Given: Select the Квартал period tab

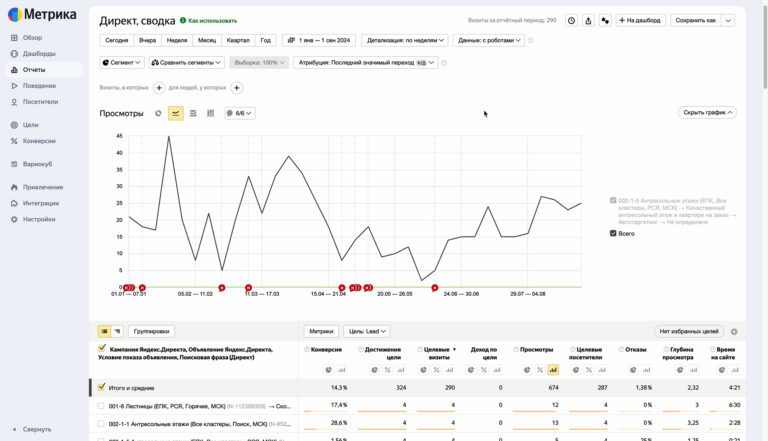Looking at the screenshot, I should (x=238, y=40).
